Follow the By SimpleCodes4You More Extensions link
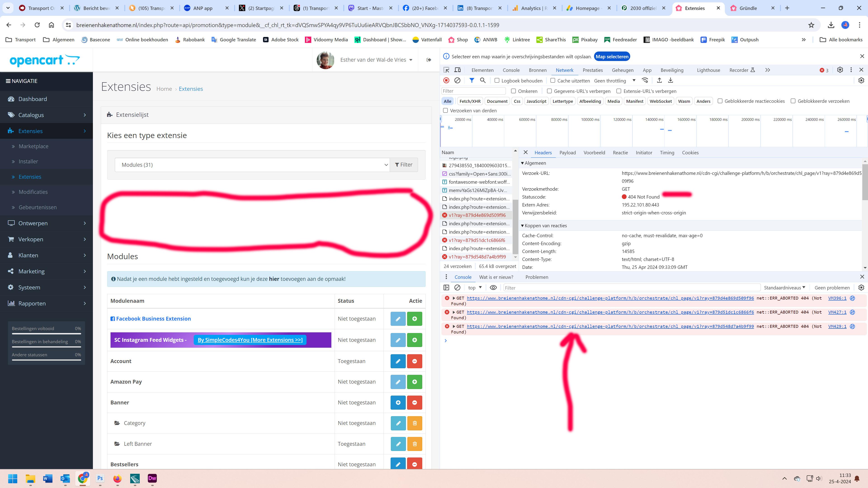Image resolution: width=868 pixels, height=488 pixels. 250,340
